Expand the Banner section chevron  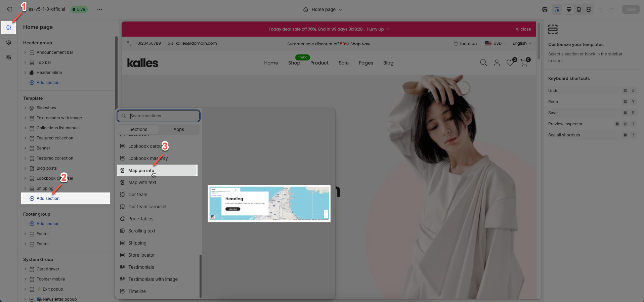pyautogui.click(x=25, y=148)
